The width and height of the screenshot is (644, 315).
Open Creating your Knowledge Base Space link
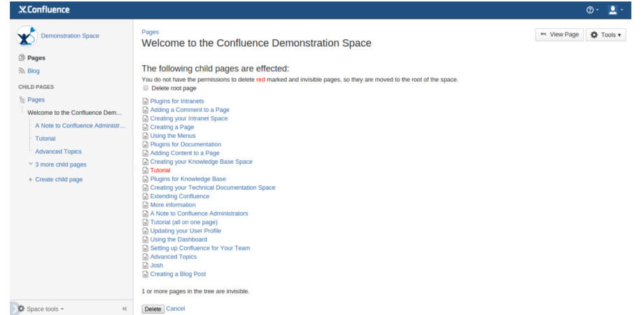[x=202, y=162]
